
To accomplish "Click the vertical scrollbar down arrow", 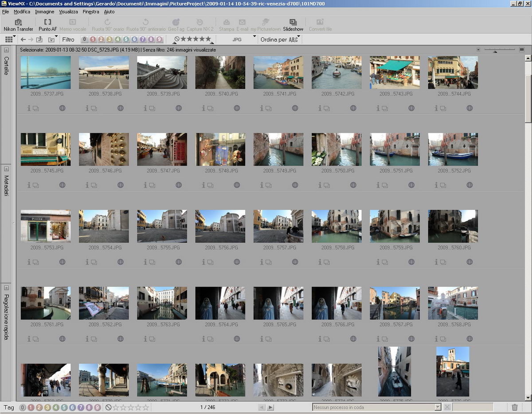I will pyautogui.click(x=528, y=398).
